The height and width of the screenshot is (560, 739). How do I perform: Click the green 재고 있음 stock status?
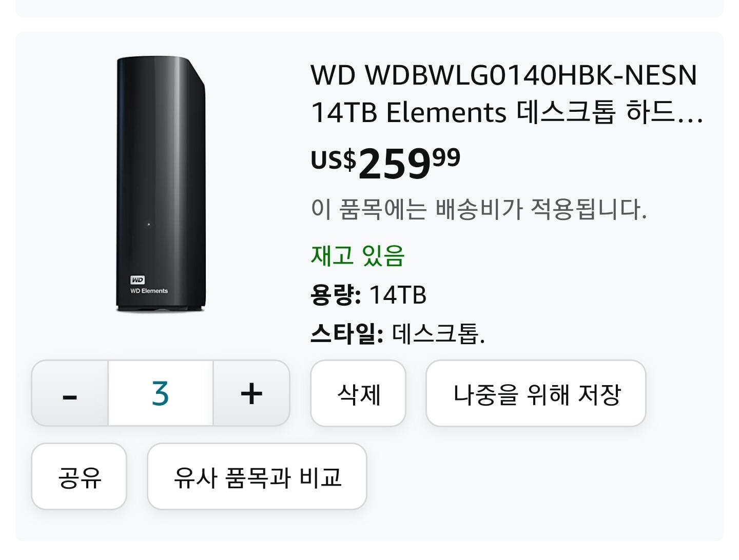(x=358, y=255)
